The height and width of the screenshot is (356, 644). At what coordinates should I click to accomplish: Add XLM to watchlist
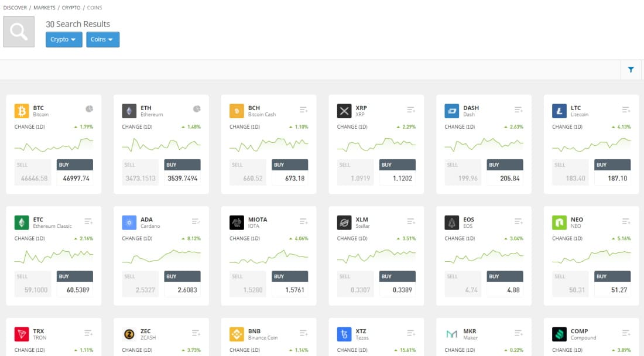coord(411,221)
